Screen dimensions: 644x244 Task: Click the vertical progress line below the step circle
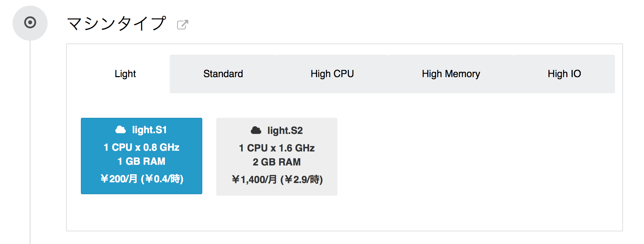(30, 140)
